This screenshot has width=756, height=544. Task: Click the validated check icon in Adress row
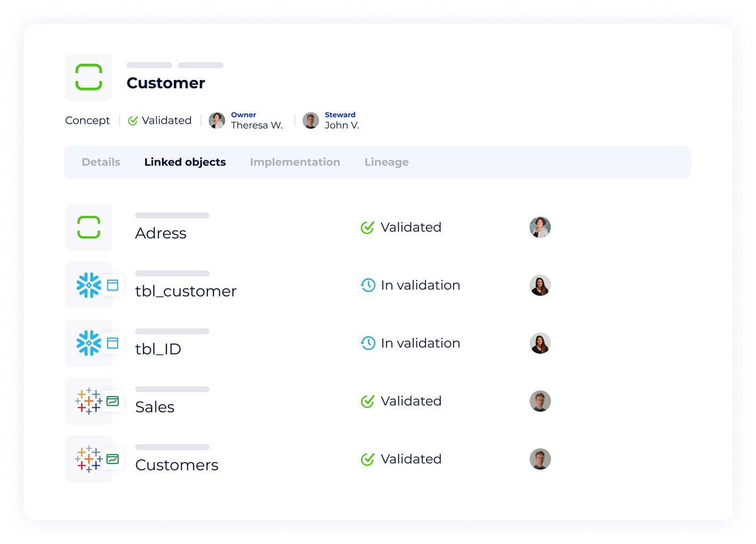point(367,228)
